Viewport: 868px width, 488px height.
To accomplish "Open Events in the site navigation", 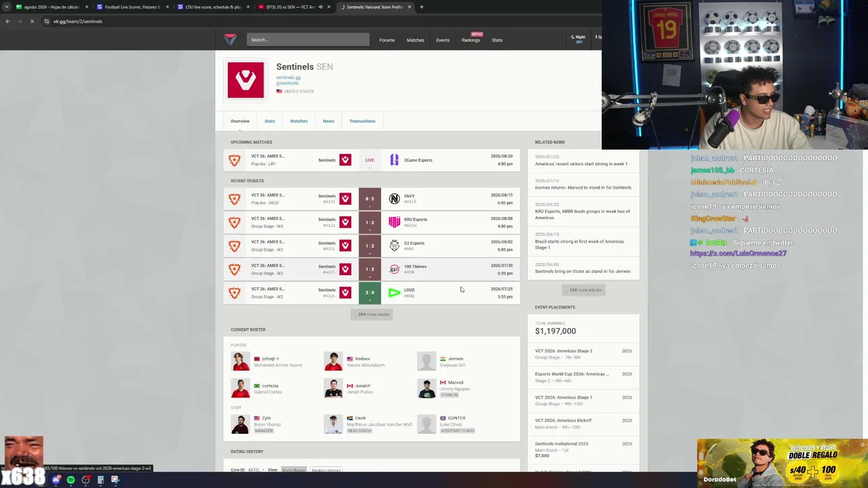I will [x=443, y=40].
